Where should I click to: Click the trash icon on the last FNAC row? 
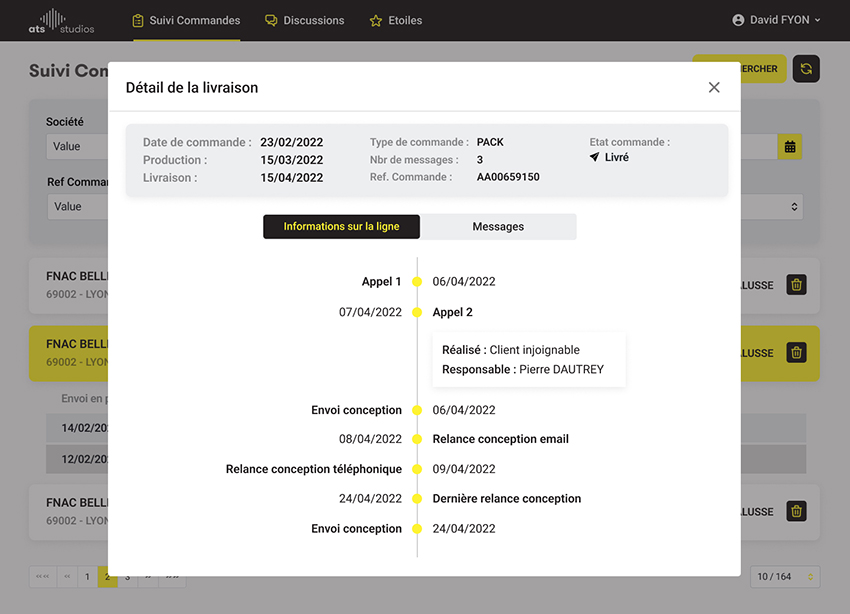(796, 511)
